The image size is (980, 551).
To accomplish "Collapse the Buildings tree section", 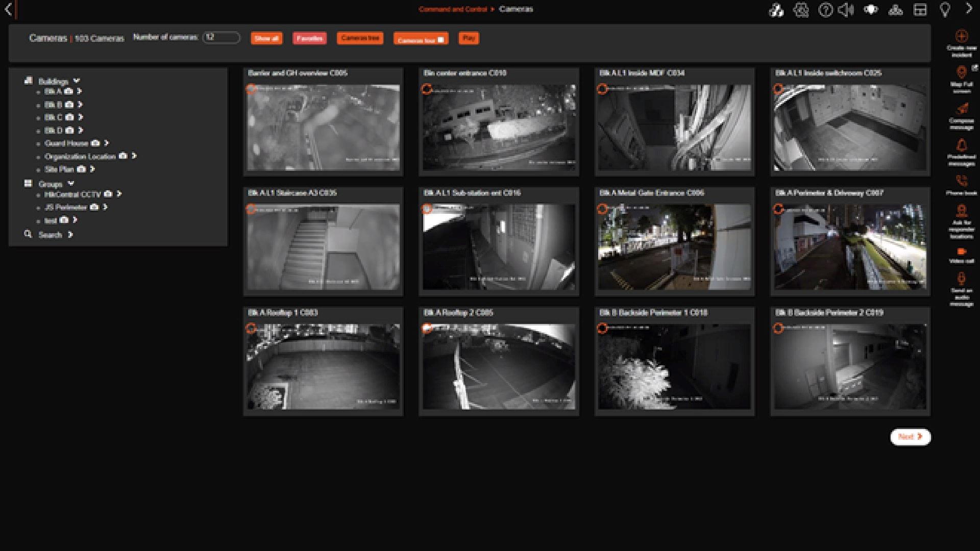I will [x=77, y=81].
